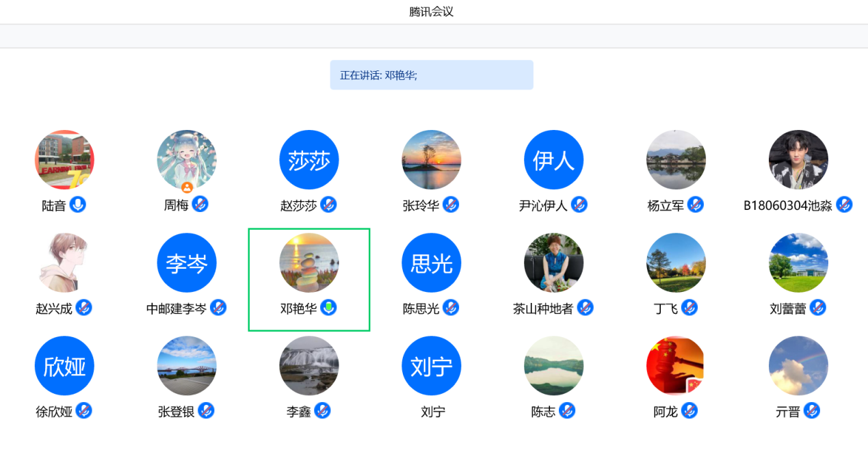868x450 pixels.
Task: Click 阿龙's muted microphone icon
Action: [689, 410]
